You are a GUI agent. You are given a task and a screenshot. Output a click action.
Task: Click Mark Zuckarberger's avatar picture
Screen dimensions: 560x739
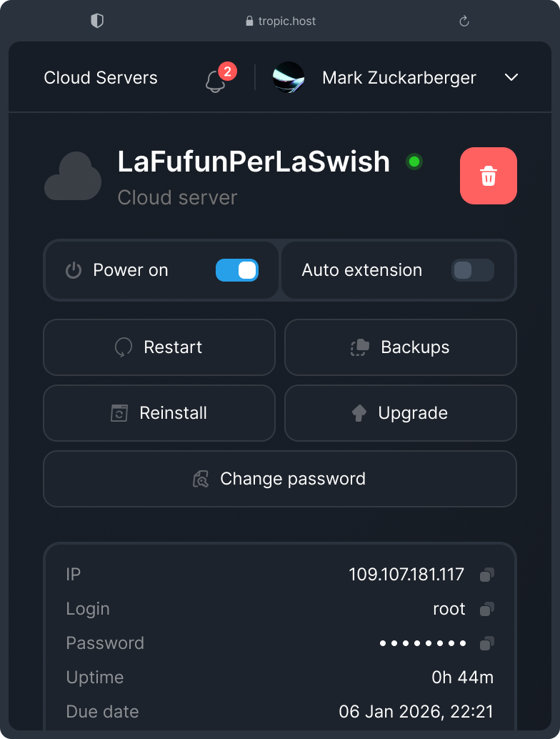[289, 77]
